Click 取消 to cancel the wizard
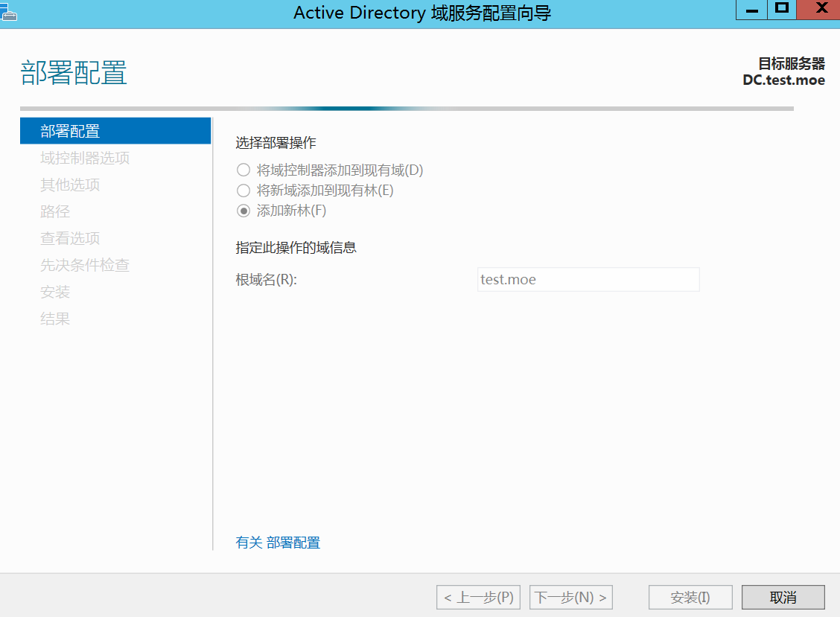Screen dimensions: 840x617 783,597
